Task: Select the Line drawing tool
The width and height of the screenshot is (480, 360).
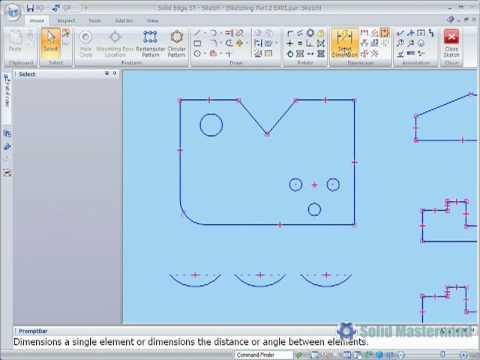Action: [x=197, y=33]
